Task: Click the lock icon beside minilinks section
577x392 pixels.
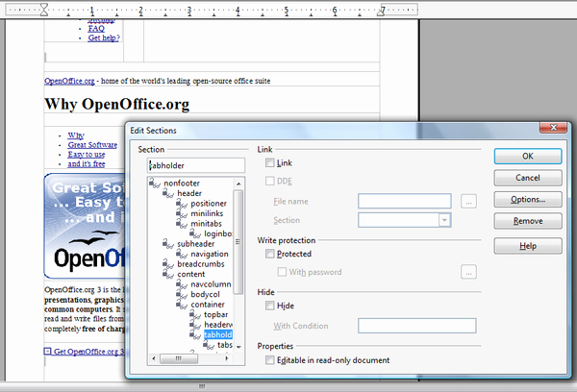Action: [182, 213]
